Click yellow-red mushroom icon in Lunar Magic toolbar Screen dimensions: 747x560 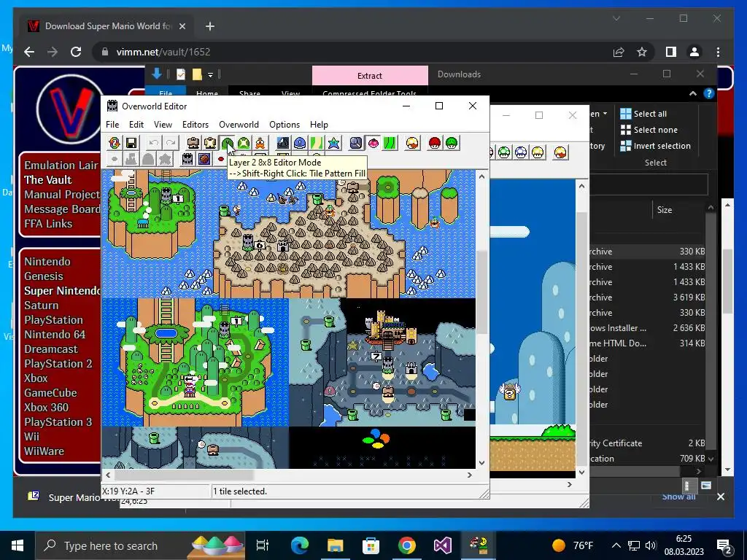(x=560, y=152)
